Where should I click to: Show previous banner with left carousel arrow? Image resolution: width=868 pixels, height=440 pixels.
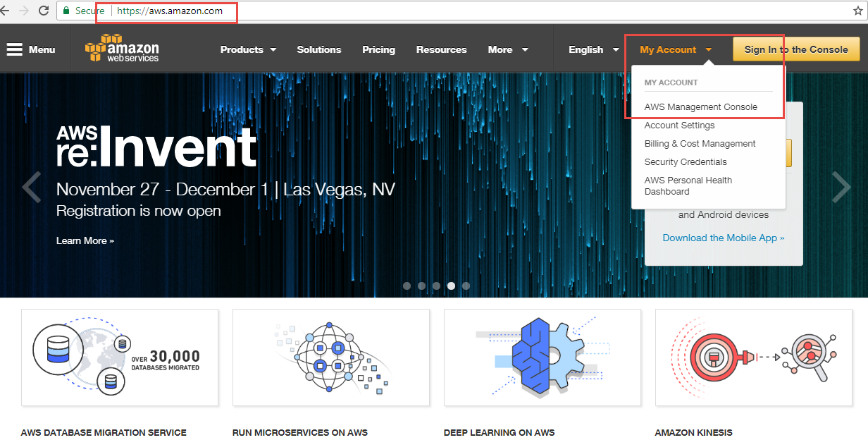[31, 186]
